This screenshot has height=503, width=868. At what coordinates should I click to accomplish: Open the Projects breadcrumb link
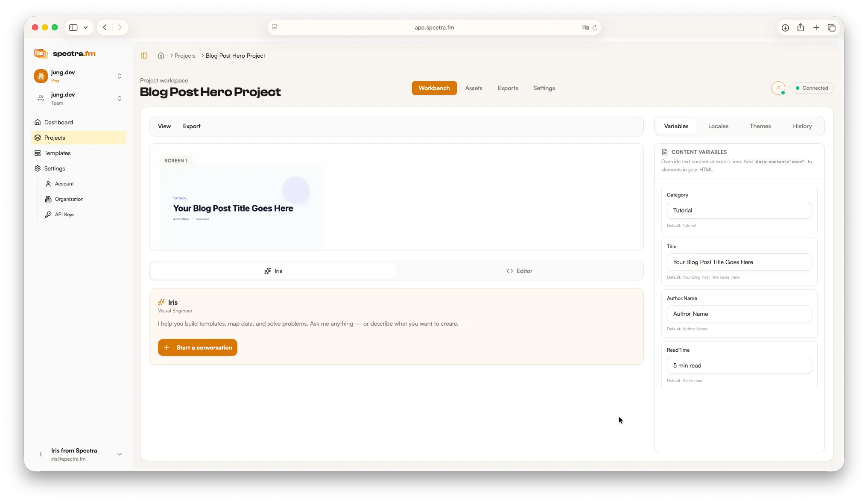click(x=184, y=56)
